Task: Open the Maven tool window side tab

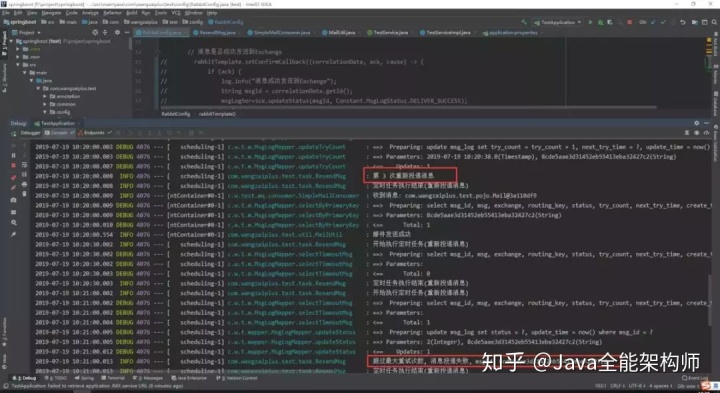Action: click(715, 73)
